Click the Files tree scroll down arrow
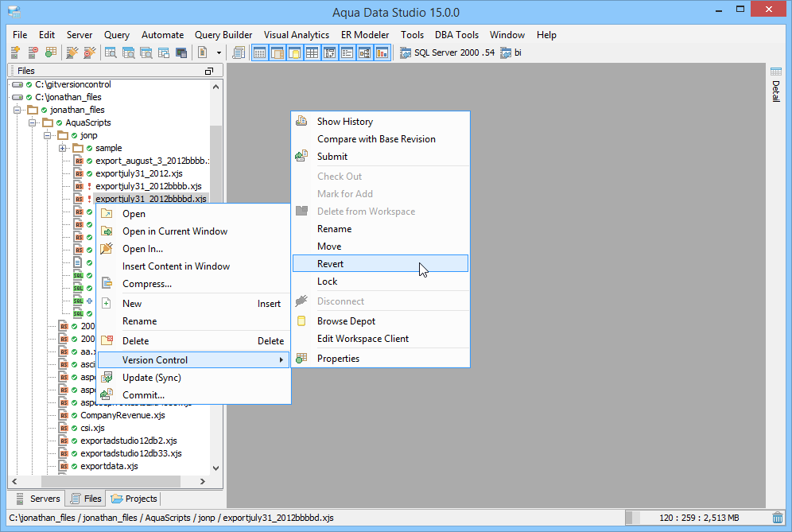The image size is (792, 532). pyautogui.click(x=216, y=468)
